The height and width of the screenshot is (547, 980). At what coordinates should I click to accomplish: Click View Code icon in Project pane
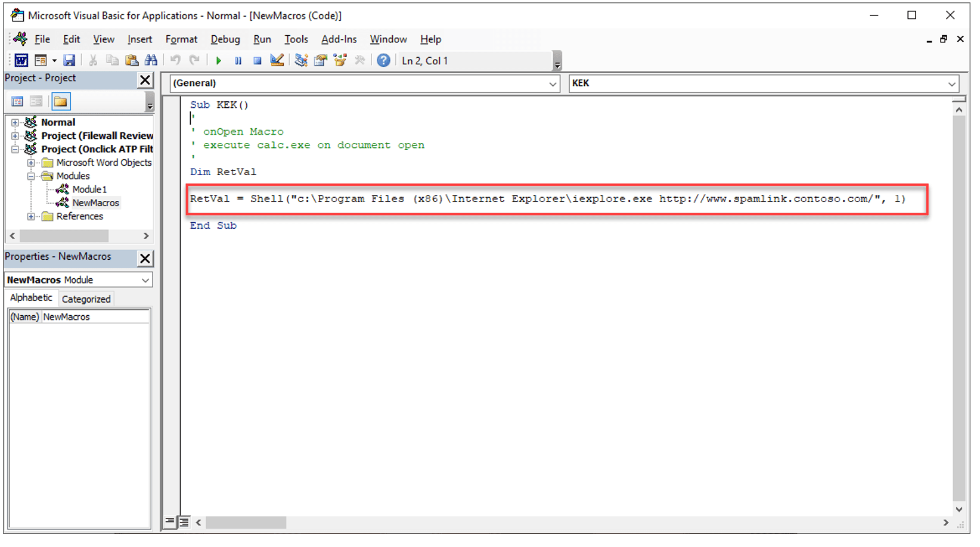[x=17, y=101]
